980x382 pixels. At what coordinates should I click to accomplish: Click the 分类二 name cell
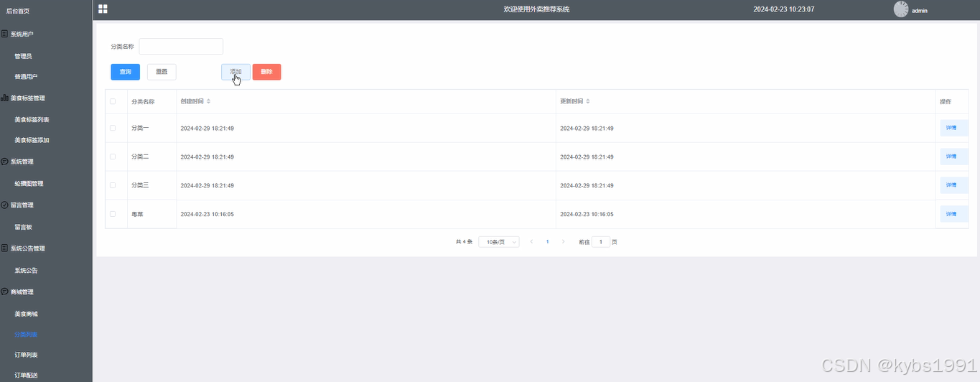click(x=140, y=157)
